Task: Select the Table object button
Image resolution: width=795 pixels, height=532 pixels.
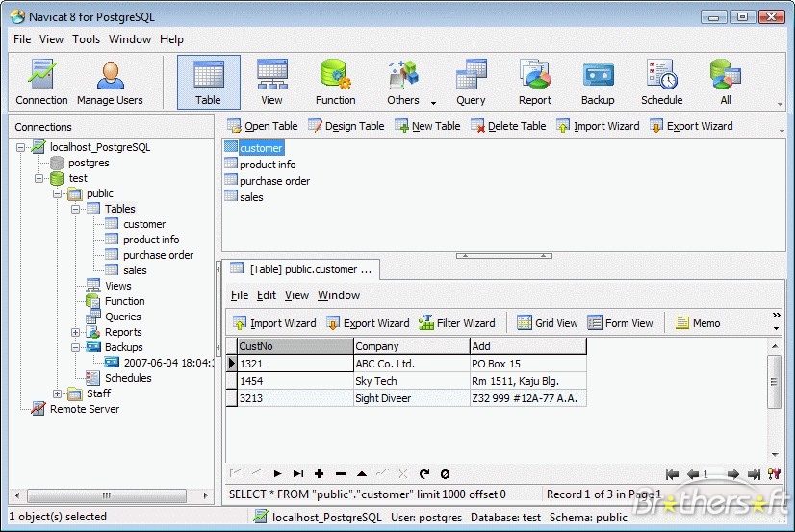Action: 209,83
